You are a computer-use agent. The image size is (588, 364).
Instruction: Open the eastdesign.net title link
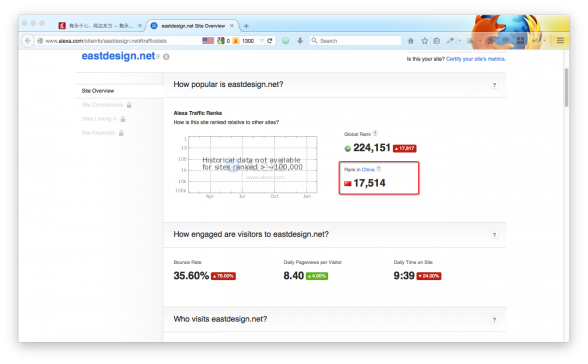point(118,56)
